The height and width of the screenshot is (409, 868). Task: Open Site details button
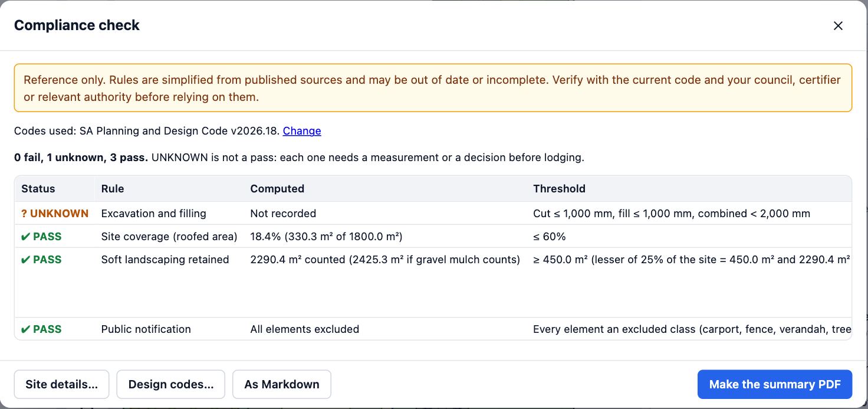61,384
